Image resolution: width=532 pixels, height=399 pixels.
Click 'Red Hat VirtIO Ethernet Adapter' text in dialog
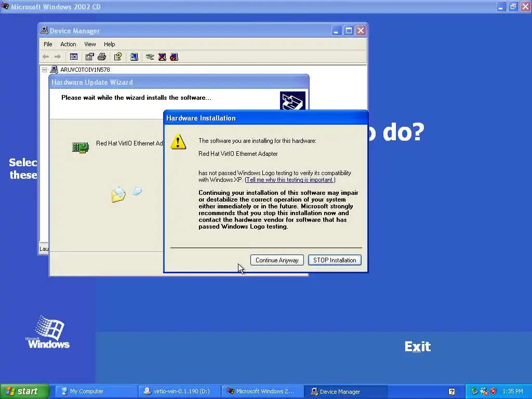[238, 154]
